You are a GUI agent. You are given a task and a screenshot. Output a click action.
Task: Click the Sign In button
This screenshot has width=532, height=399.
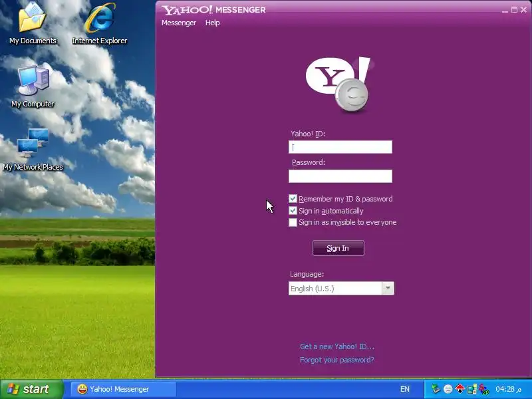pyautogui.click(x=338, y=248)
